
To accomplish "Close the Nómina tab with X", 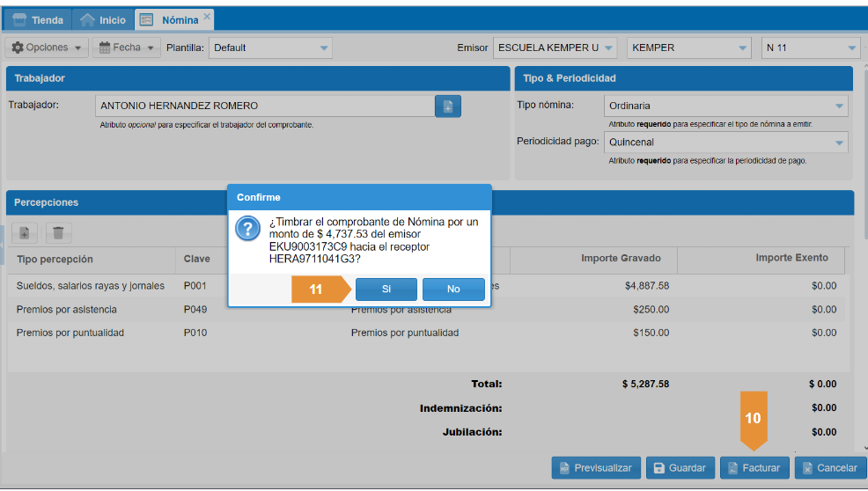I will click(x=207, y=17).
